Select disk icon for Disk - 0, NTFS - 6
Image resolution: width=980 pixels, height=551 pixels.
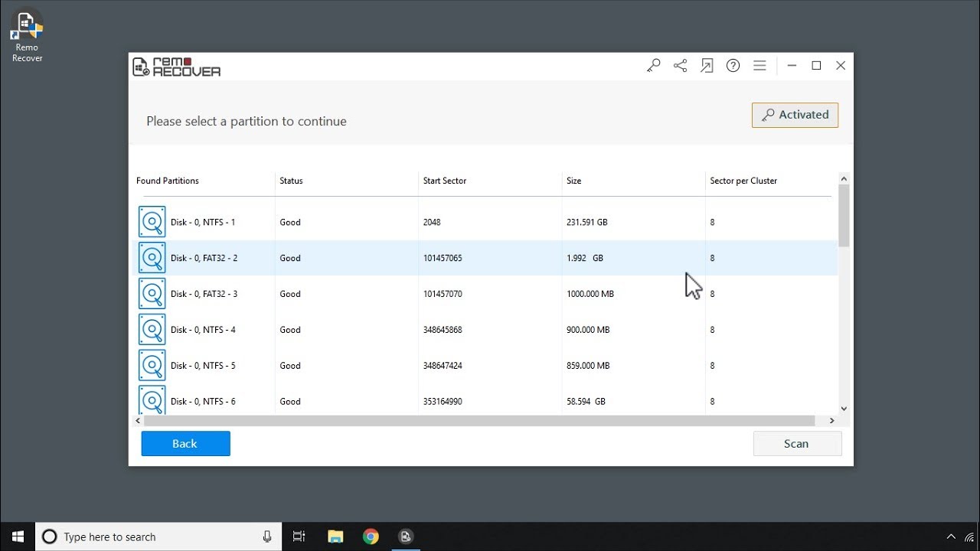152,400
